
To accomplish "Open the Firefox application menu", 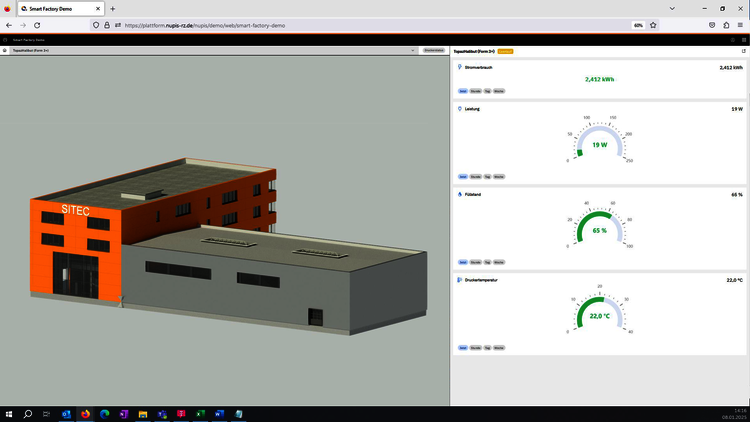I will [740, 25].
